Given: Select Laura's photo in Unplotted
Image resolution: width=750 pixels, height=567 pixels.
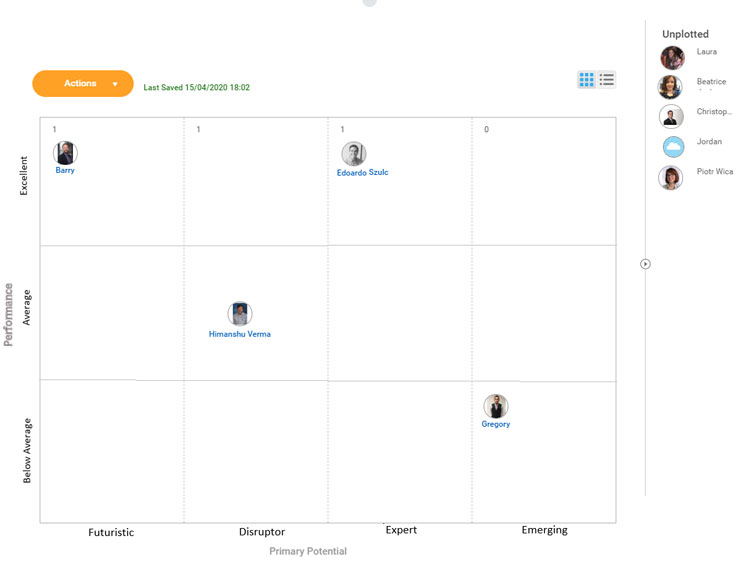Looking at the screenshot, I should (672, 57).
